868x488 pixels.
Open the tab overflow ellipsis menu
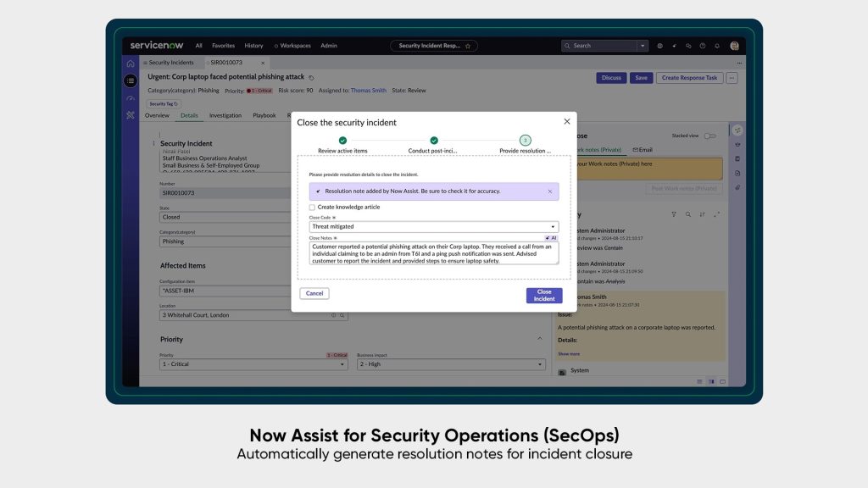tap(739, 63)
